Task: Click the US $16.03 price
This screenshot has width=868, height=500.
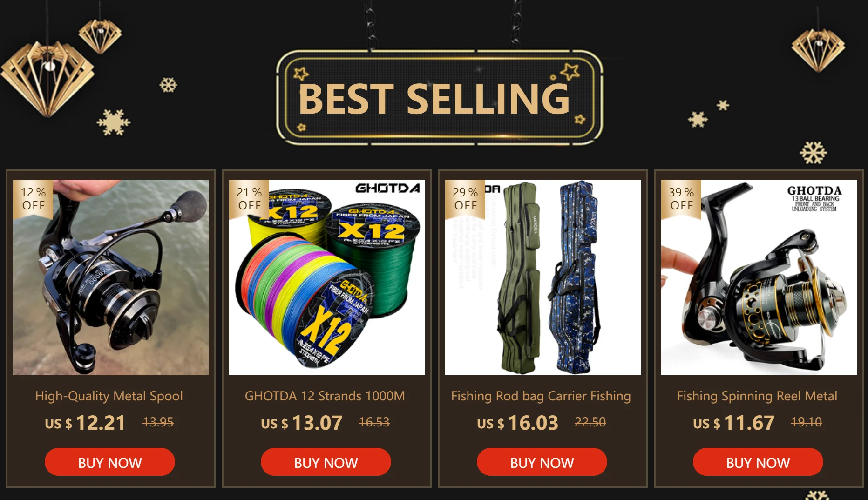Action: pos(517,423)
